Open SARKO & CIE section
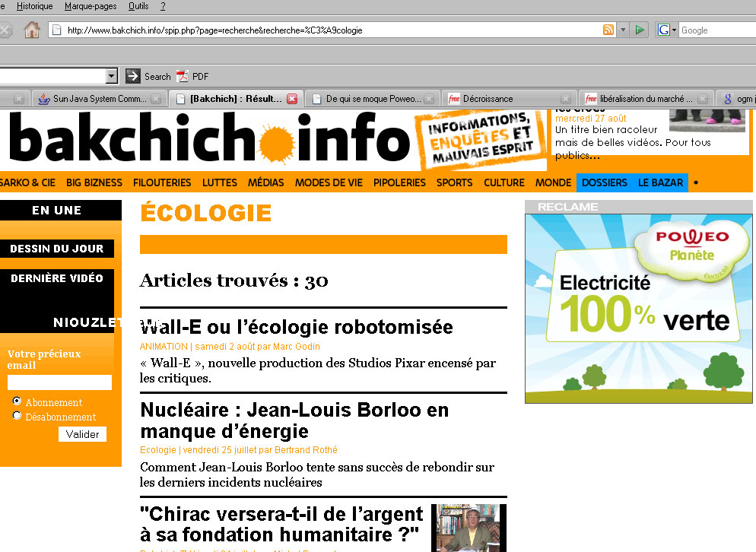 27,182
